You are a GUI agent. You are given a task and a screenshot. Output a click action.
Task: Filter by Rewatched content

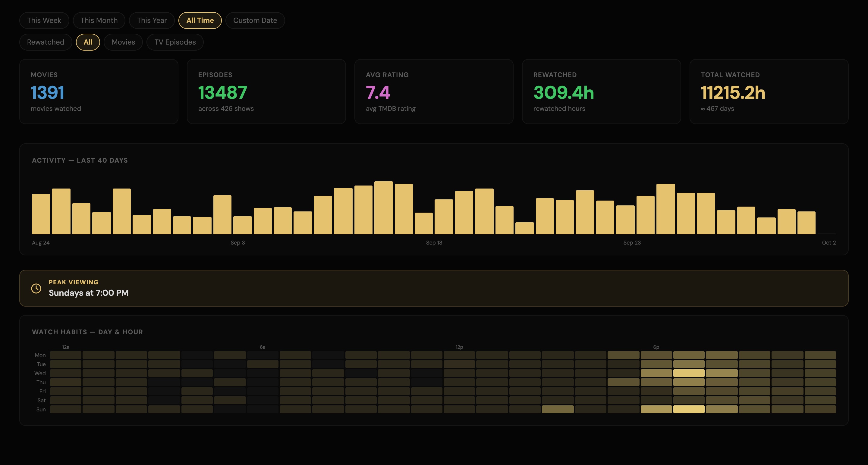coord(46,42)
